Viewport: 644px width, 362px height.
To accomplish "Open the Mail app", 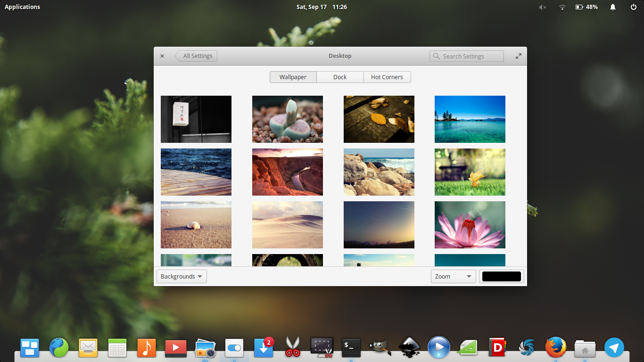I will [88, 347].
